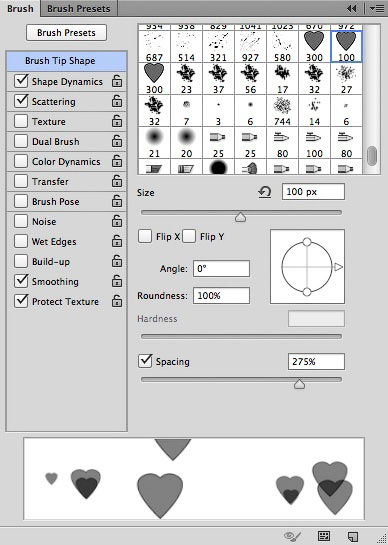
Task: Enable Build-up checkbox
Action: 21,261
